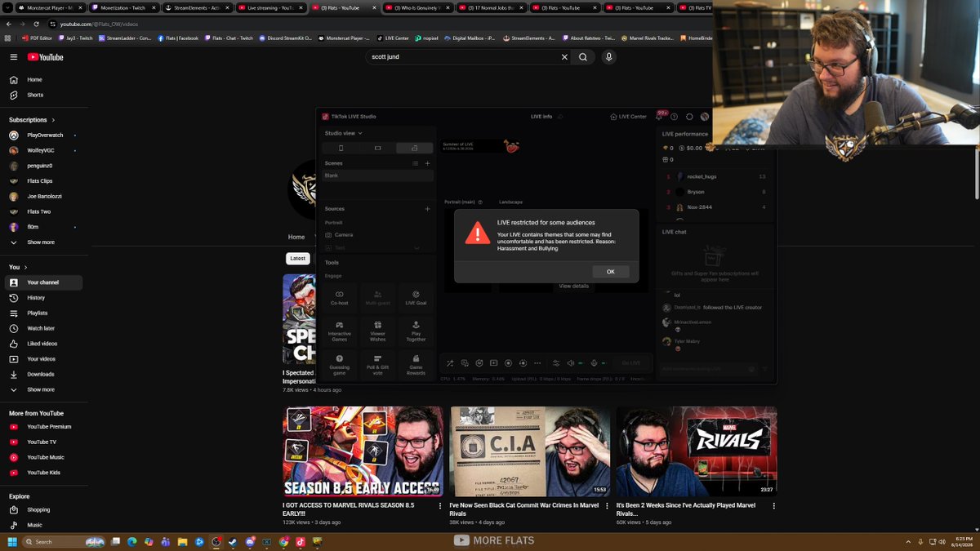
Task: Expand the Studio view dropdown
Action: pos(343,133)
